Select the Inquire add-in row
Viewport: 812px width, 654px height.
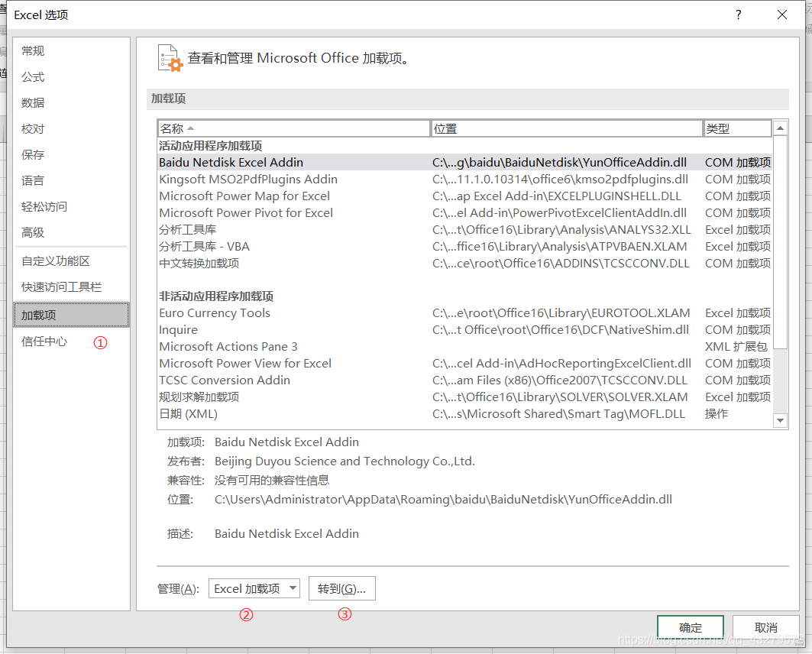coord(464,330)
